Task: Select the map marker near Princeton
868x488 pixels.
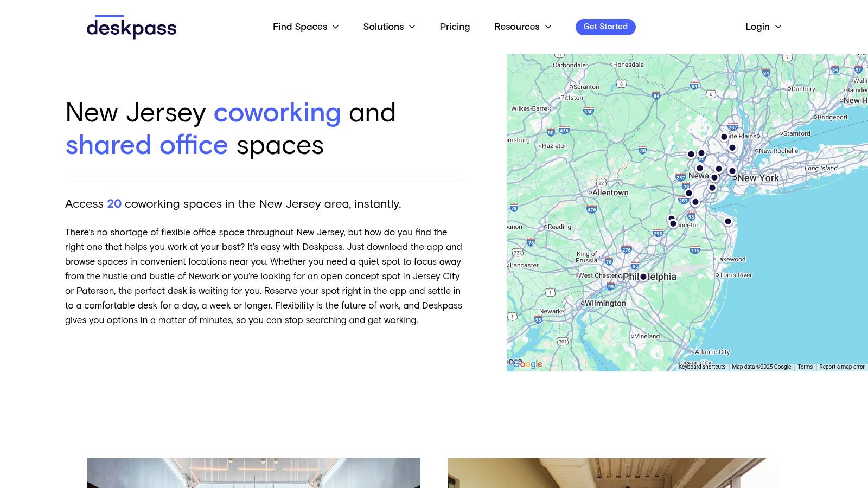Action: 673,223
